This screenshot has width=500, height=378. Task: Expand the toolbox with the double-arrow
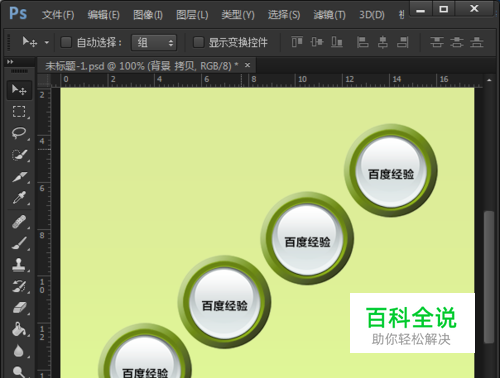pos(10,62)
